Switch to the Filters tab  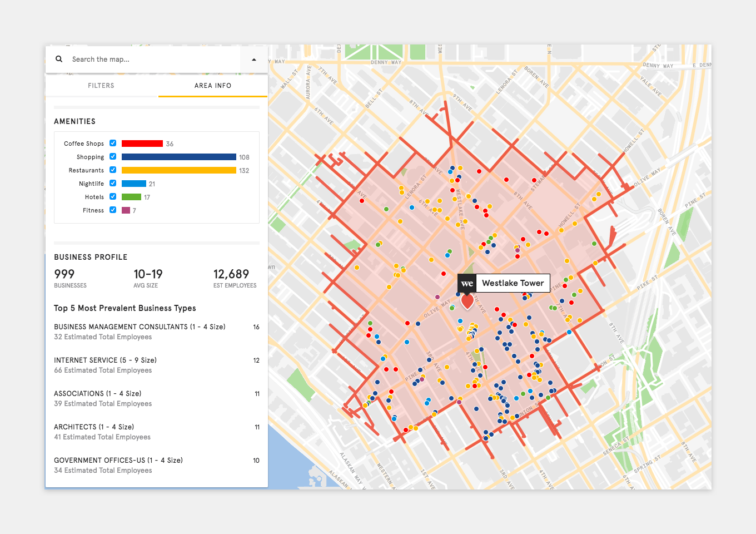(101, 86)
